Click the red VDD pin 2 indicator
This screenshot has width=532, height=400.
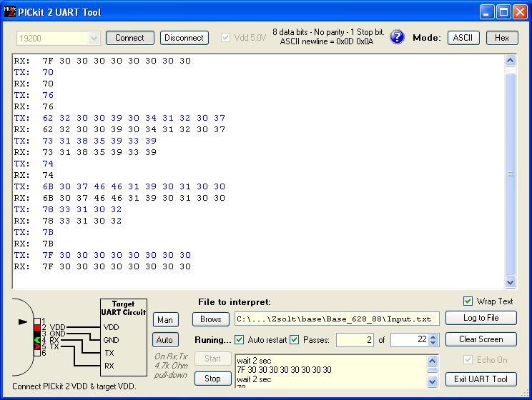click(x=37, y=327)
